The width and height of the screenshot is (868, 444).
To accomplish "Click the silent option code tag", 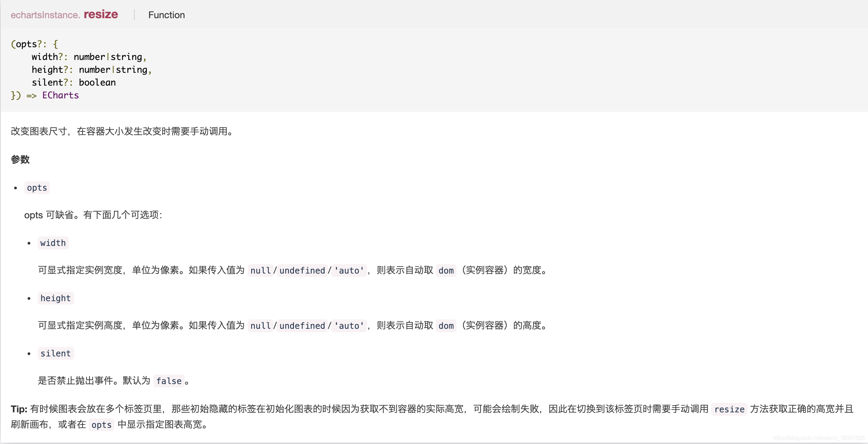I will pos(56,354).
